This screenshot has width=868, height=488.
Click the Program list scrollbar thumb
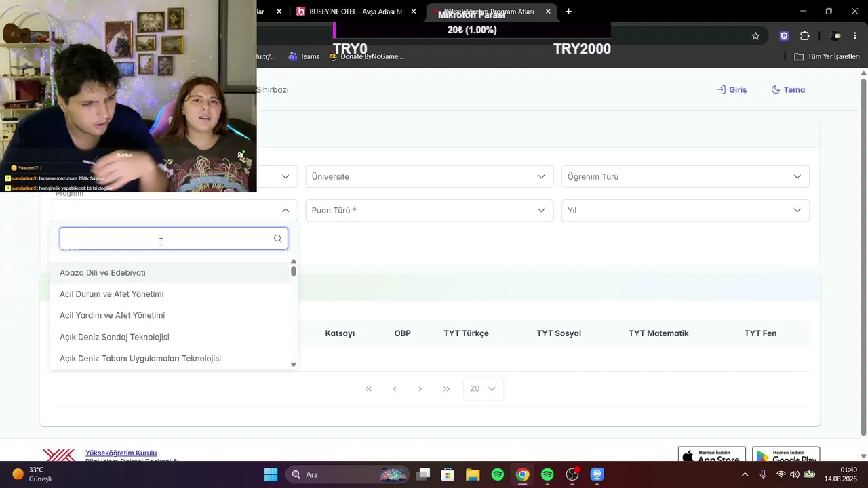coord(294,271)
